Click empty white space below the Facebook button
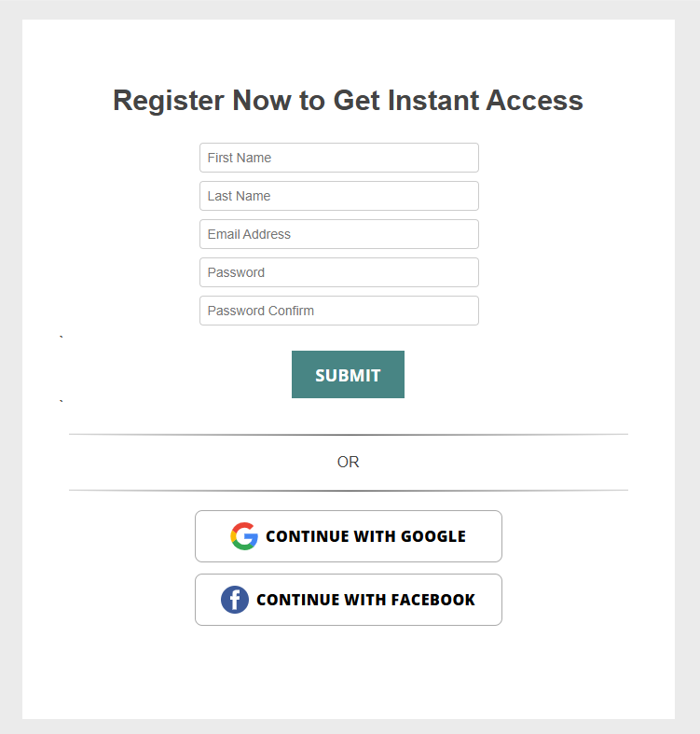This screenshot has height=734, width=700. 348,672
